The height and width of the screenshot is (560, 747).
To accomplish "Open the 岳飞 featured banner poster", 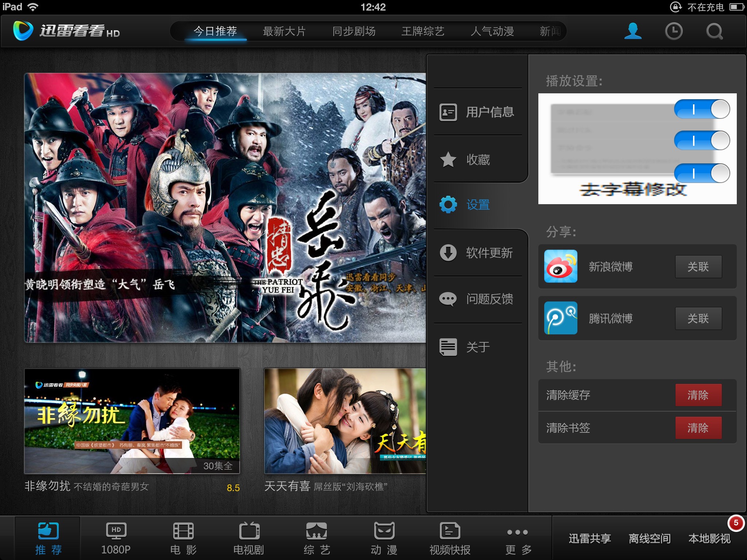I will (x=225, y=207).
